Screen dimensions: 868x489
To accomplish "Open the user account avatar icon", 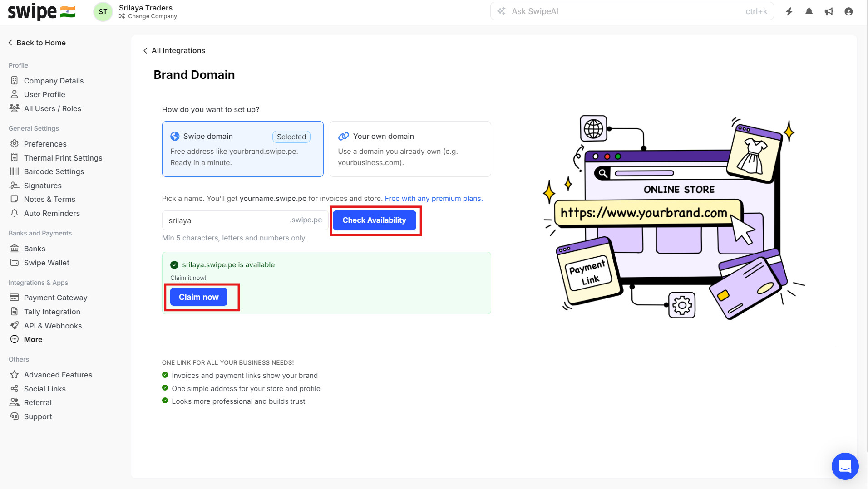I will click(x=848, y=11).
